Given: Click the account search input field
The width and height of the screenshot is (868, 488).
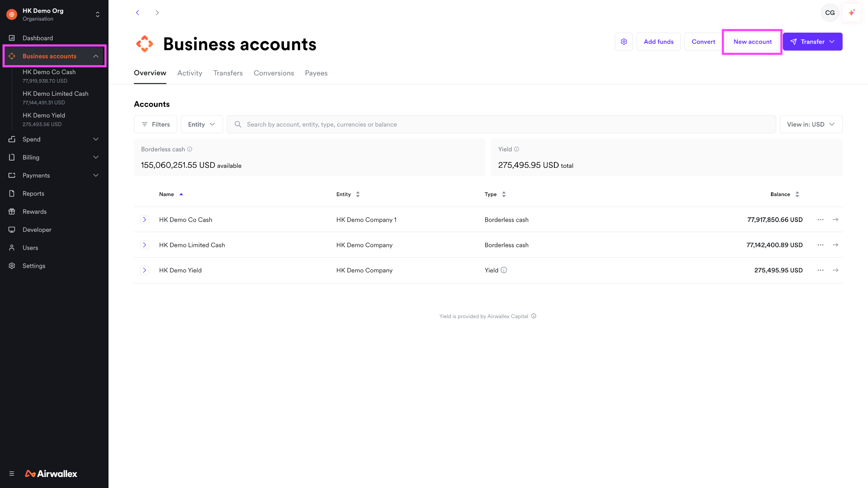Looking at the screenshot, I should (x=501, y=125).
